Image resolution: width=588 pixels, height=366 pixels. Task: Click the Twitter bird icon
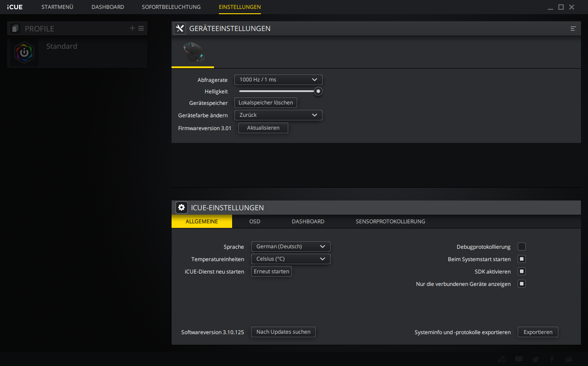coord(535,359)
